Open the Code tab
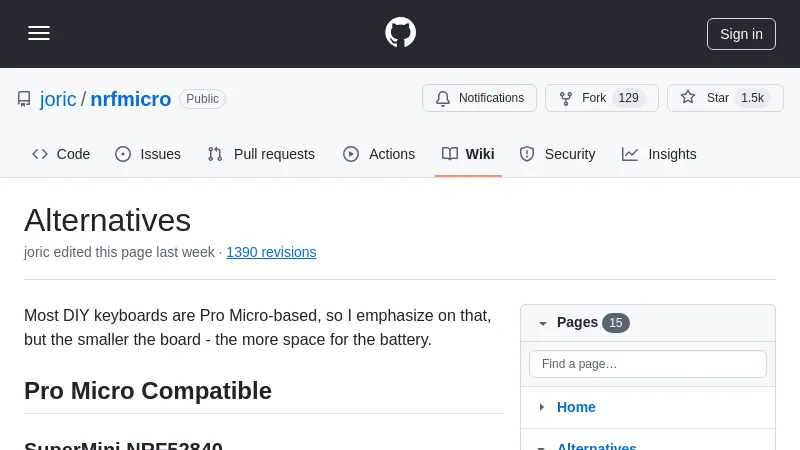800x450 pixels. pos(61,154)
